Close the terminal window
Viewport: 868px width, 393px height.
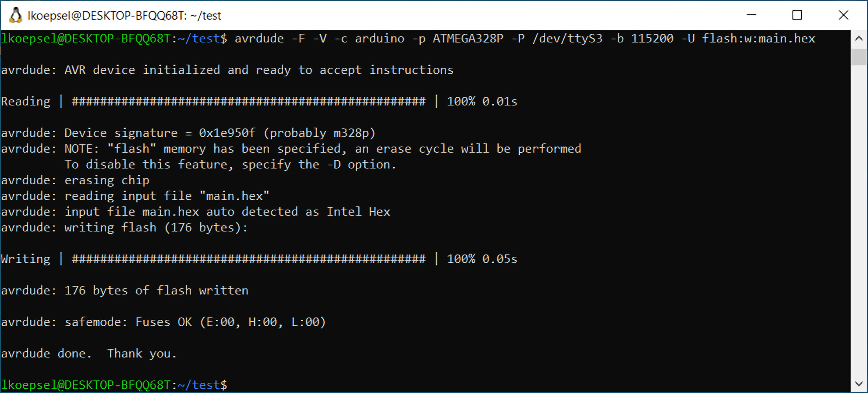pos(843,15)
